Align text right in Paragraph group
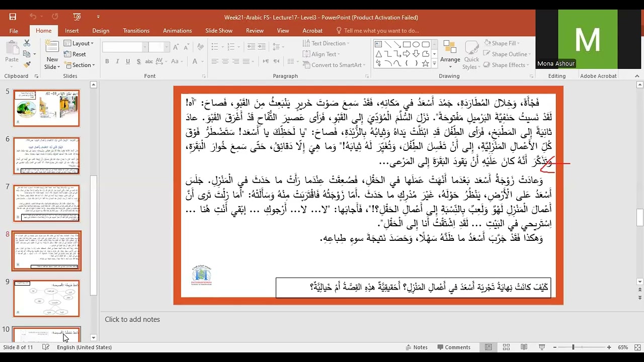Viewport: 644px width, 362px height. 236,61
